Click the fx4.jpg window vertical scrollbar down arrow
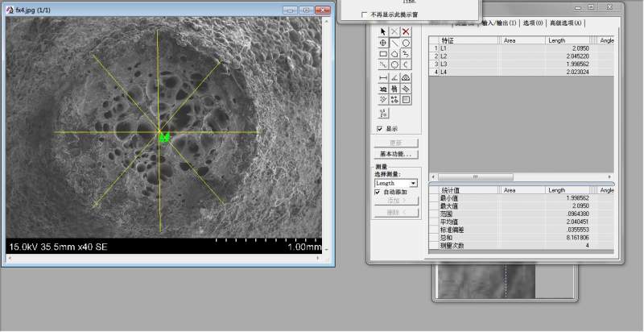Viewport: 644px width, 332px height. [326, 249]
